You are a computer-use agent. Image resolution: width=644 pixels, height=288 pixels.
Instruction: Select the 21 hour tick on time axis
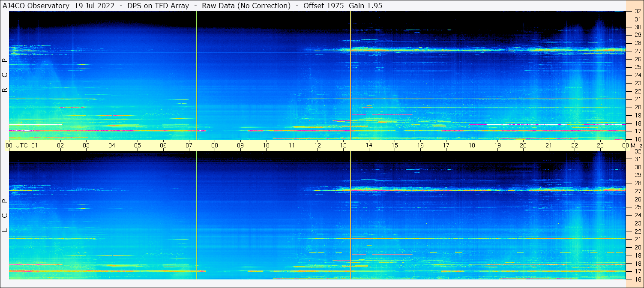[x=549, y=145]
